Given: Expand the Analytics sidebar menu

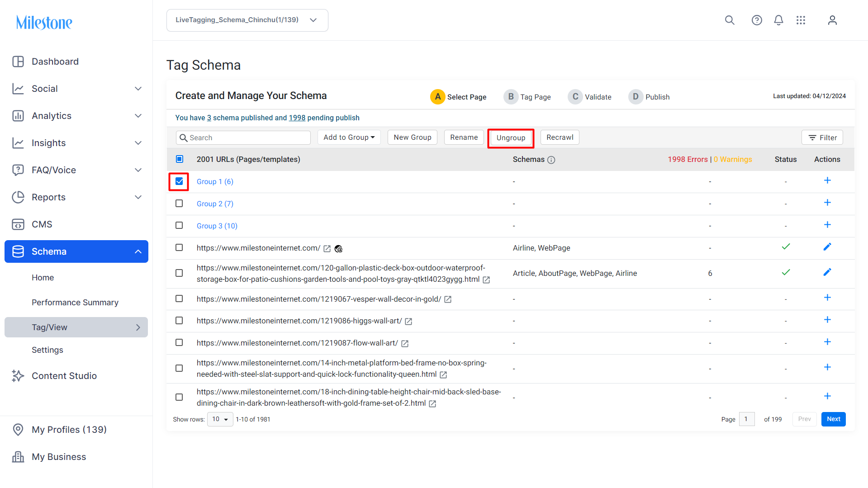Looking at the screenshot, I should click(138, 116).
